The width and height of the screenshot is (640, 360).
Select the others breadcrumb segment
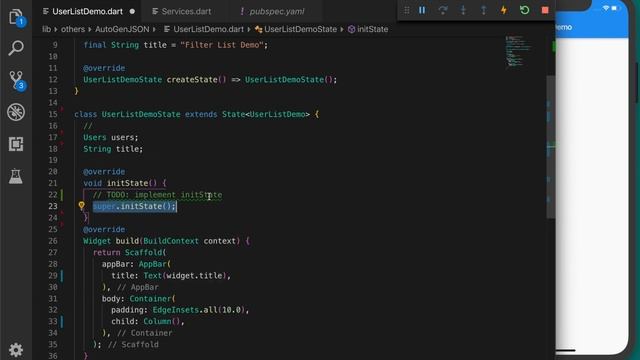pyautogui.click(x=73, y=29)
